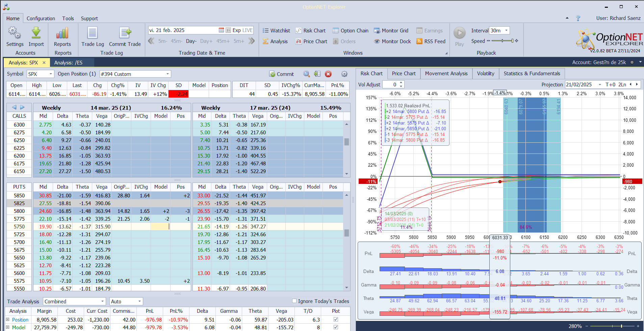Screen dimensions: 644x331
Task: Click the help question mark icon
Action: 578,18
